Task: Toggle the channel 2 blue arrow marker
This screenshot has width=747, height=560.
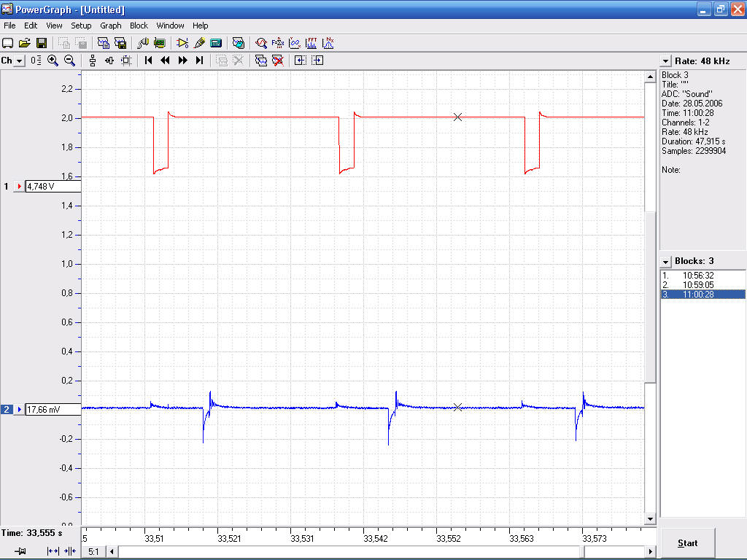Action: tap(19, 410)
